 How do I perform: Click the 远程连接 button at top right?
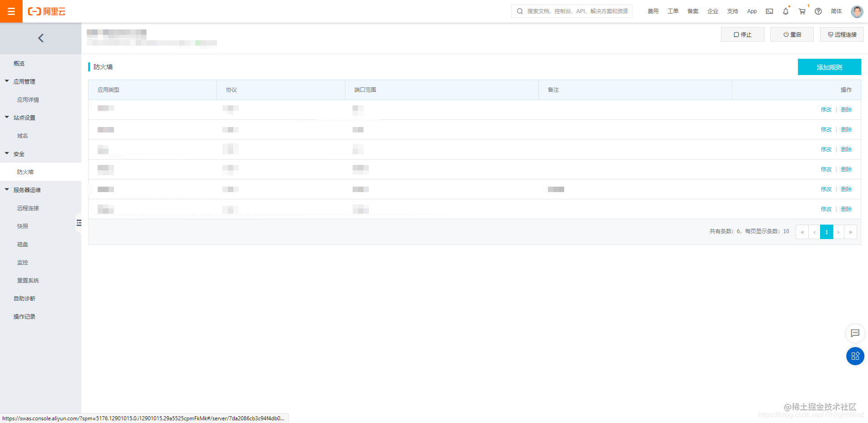click(842, 34)
